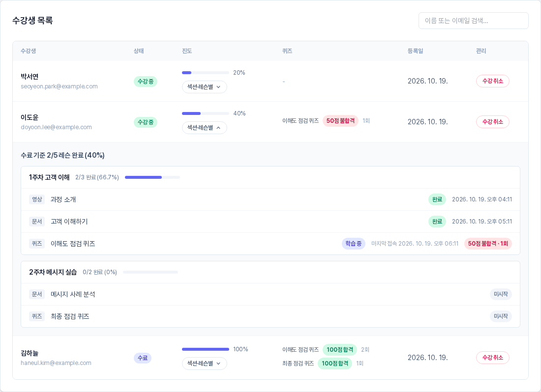Expand 섹션·레슨별 dropdown for 박서연
Screen dimensions: 541x392
205,87
